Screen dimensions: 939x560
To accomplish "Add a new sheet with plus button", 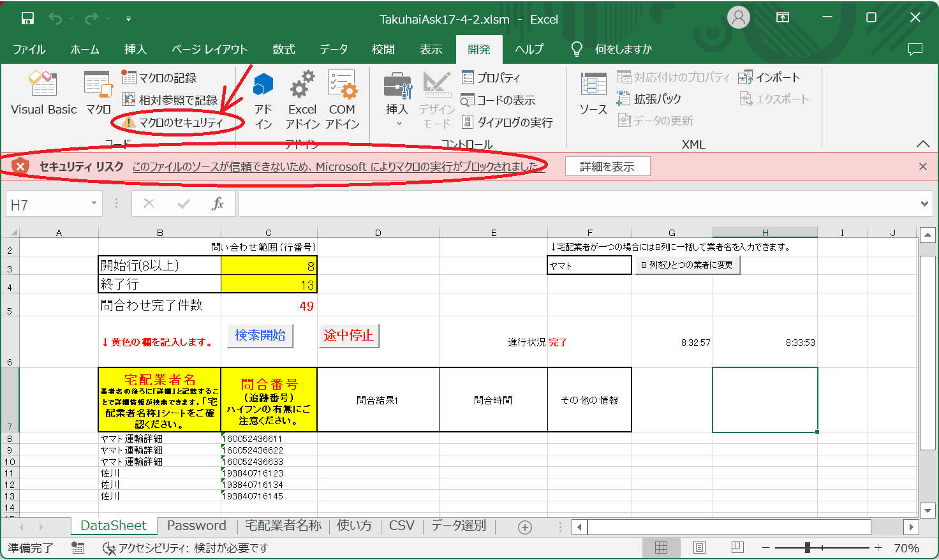I will 525,527.
